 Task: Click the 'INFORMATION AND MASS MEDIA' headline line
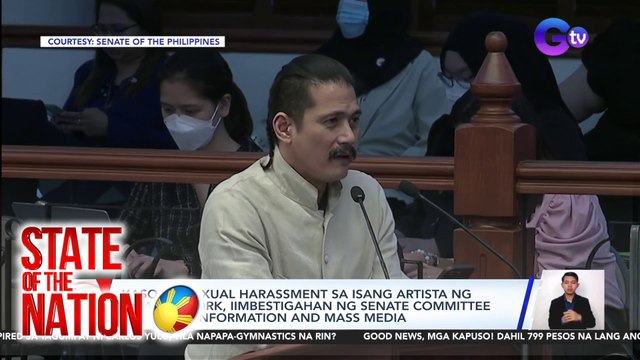[x=303, y=318]
